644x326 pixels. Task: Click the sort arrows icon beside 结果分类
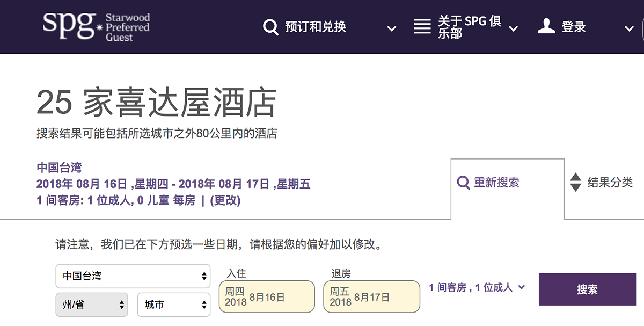tap(575, 182)
